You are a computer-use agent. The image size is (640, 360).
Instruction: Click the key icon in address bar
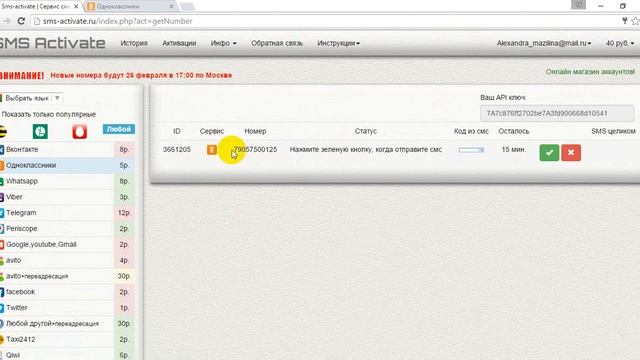(x=624, y=21)
